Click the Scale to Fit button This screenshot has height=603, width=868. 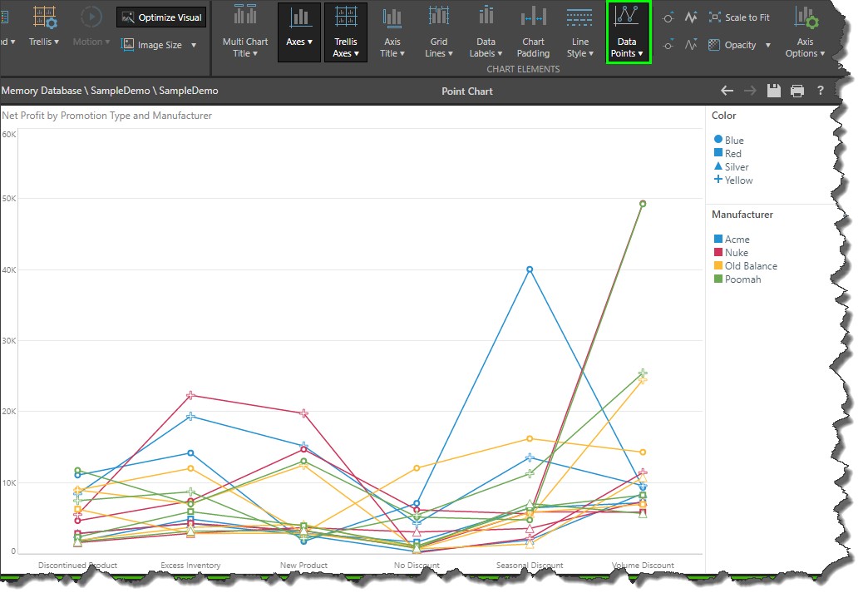tap(738, 17)
